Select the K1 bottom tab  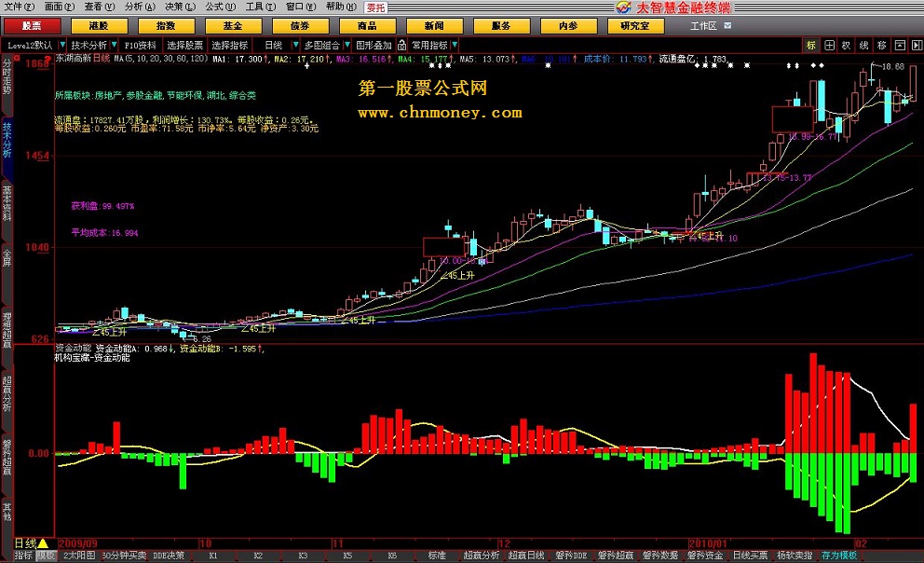pos(213,556)
